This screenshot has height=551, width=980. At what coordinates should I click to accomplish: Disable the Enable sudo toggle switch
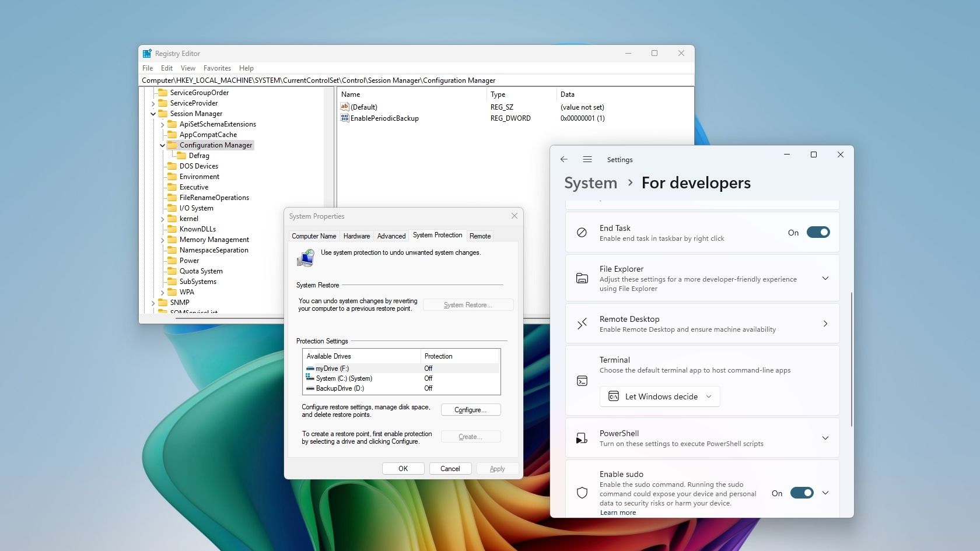point(801,493)
